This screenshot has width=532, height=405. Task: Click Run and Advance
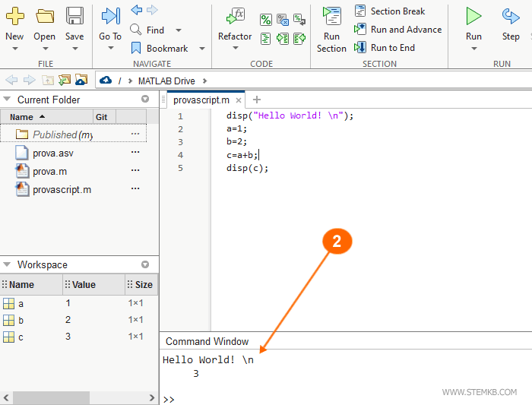click(x=397, y=30)
